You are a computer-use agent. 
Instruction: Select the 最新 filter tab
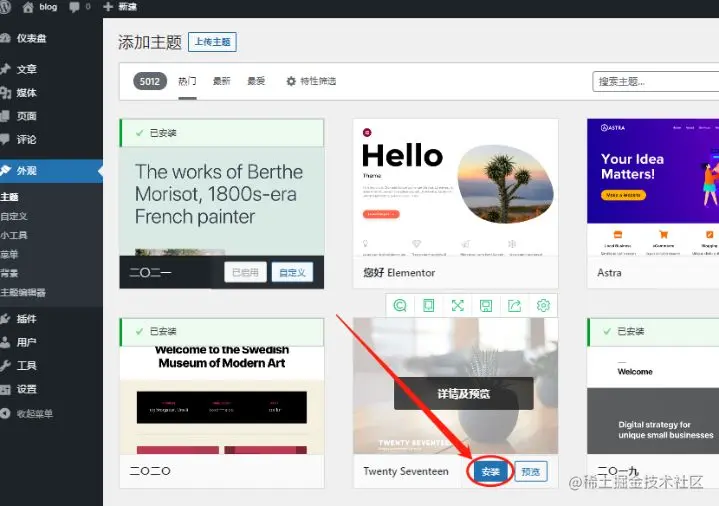click(221, 81)
